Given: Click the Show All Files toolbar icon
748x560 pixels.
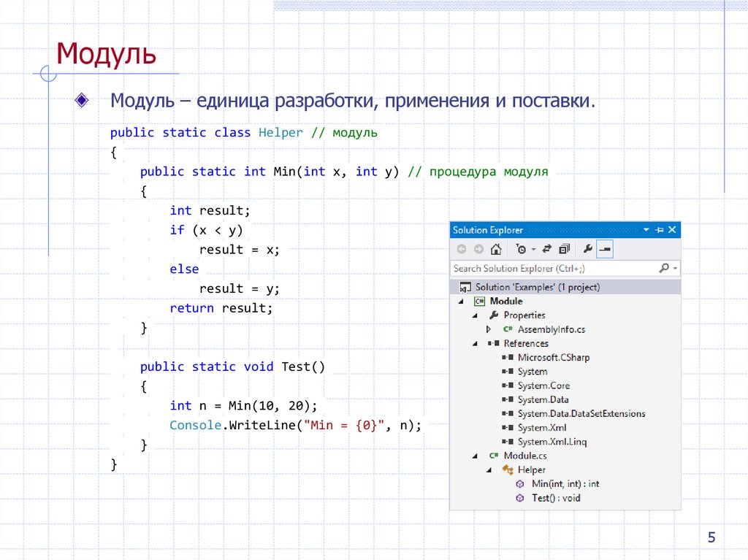Looking at the screenshot, I should [563, 248].
